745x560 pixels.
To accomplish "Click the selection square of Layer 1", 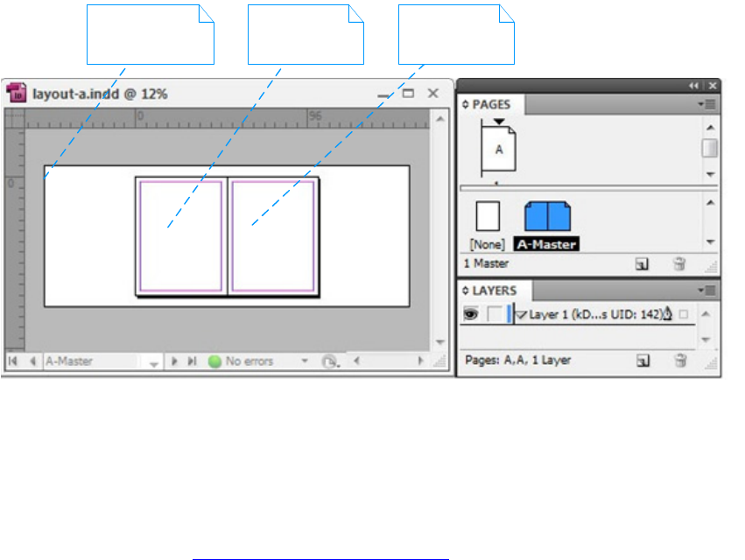I will click(x=683, y=314).
